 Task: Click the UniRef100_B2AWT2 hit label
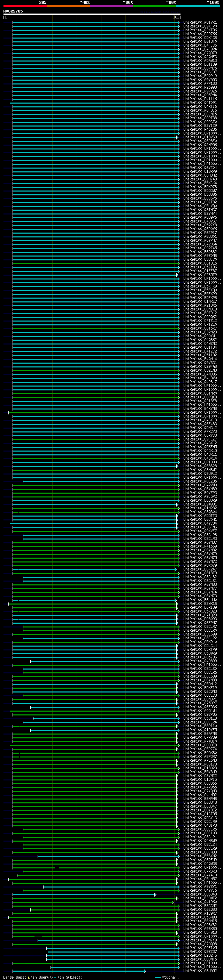(x=200, y=898)
